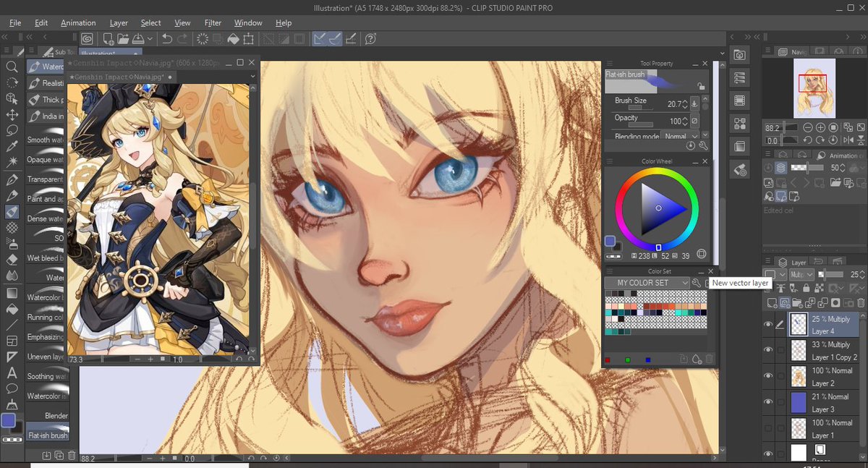
Task: Open the File menu
Action: (x=15, y=23)
